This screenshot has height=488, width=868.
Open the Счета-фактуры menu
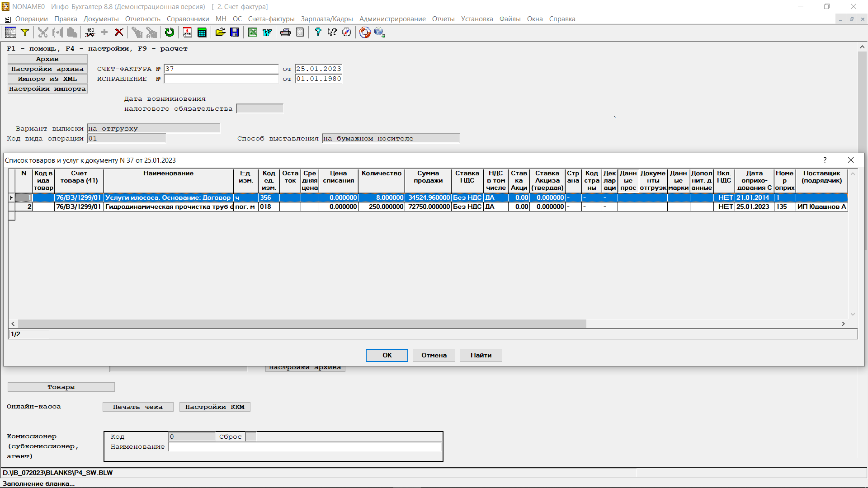pyautogui.click(x=271, y=19)
